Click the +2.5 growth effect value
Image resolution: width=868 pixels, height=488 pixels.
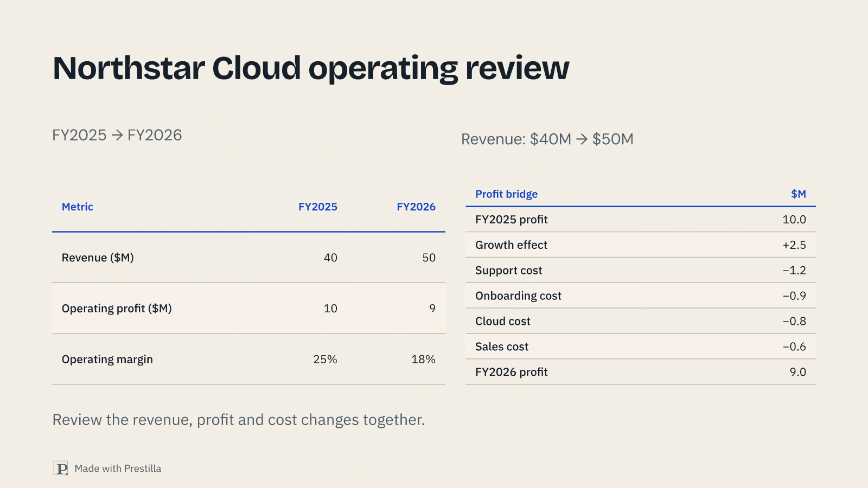pyautogui.click(x=794, y=245)
